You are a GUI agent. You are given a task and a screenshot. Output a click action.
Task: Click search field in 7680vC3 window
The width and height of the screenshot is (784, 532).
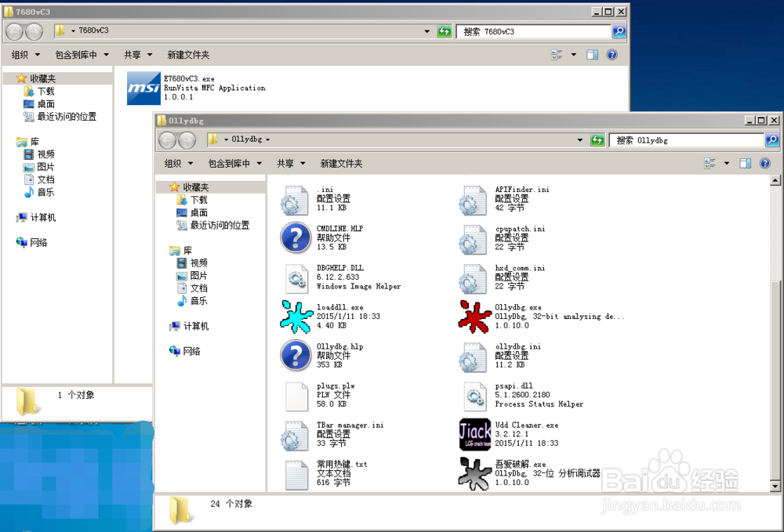point(534,32)
